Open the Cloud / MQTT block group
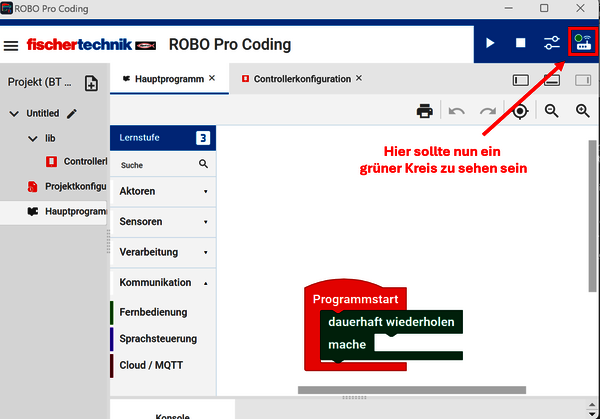Screen dimensions: 600x419 (151, 365)
